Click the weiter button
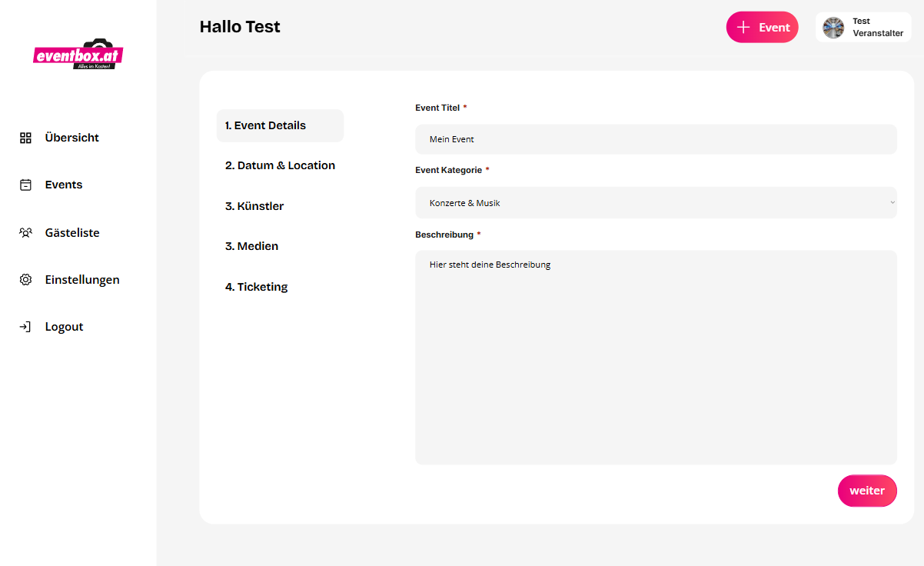This screenshot has height=566, width=924. (867, 491)
